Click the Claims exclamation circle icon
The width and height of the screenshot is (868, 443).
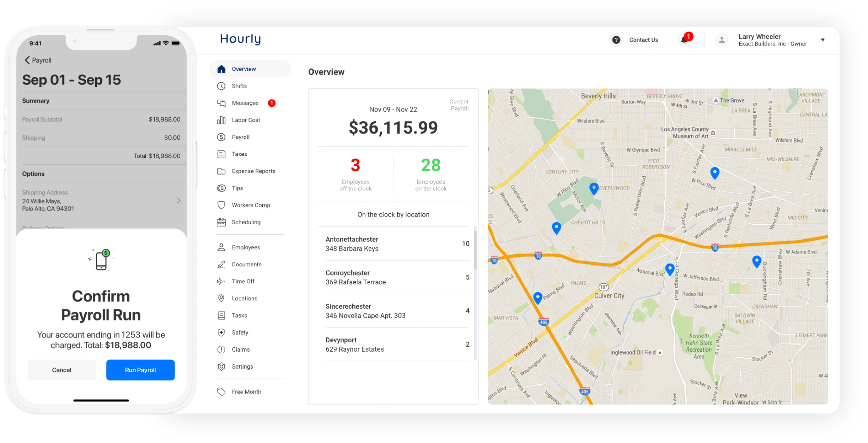pyautogui.click(x=221, y=349)
